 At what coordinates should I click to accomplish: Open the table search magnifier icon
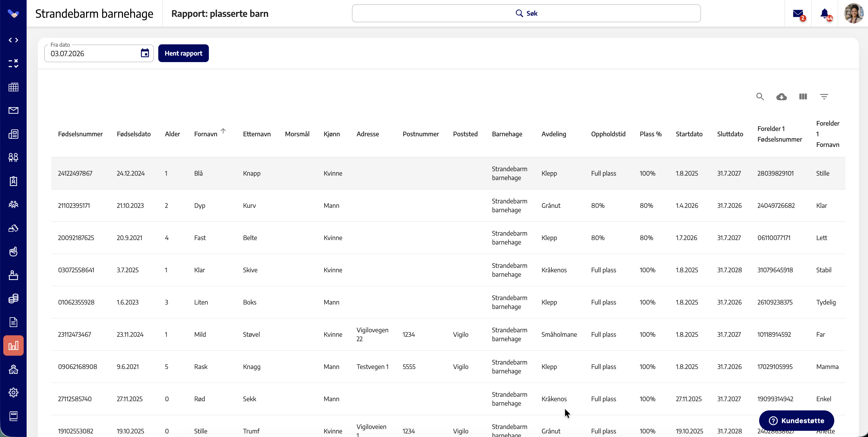760,97
